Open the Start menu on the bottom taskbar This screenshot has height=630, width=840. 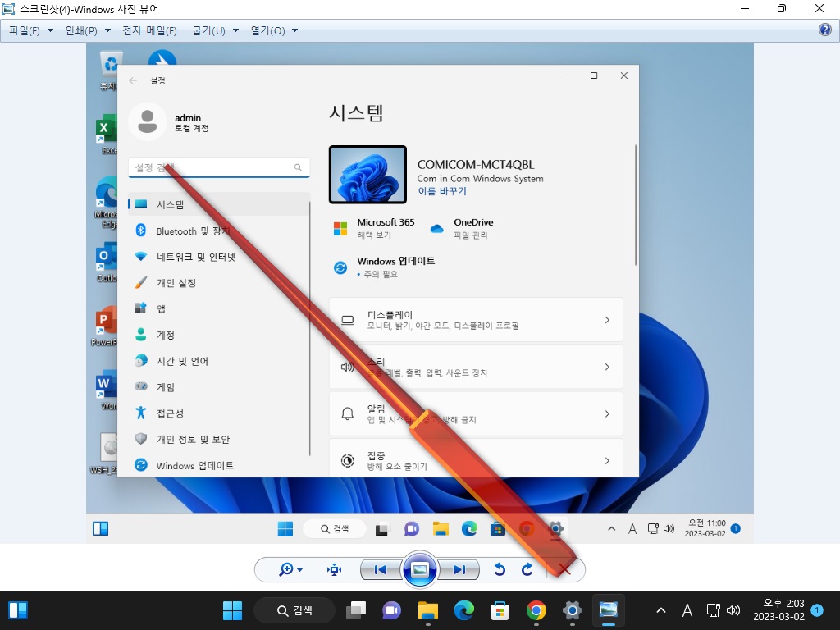coord(232,610)
